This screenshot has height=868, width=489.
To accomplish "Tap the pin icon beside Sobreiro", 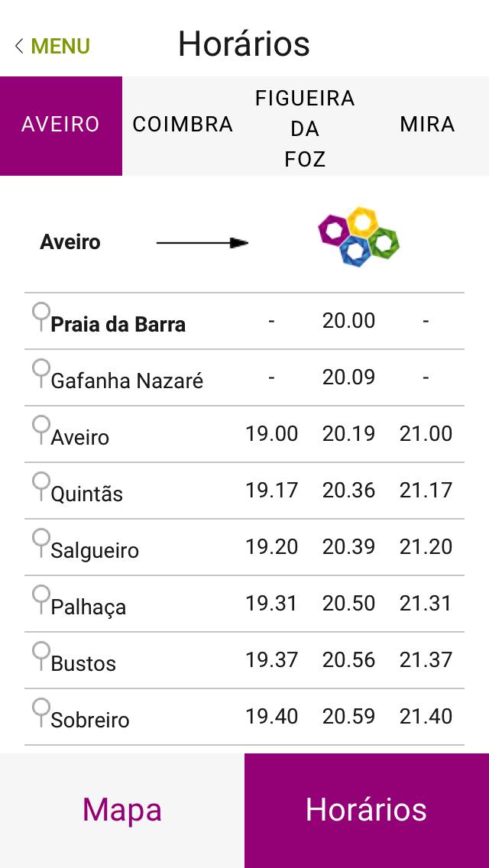I will [41, 711].
